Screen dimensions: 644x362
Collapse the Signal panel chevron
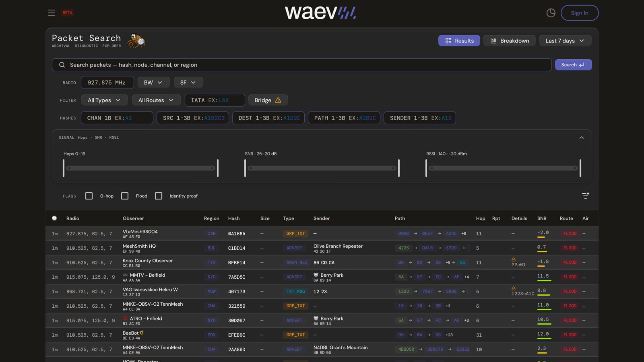[x=581, y=138]
